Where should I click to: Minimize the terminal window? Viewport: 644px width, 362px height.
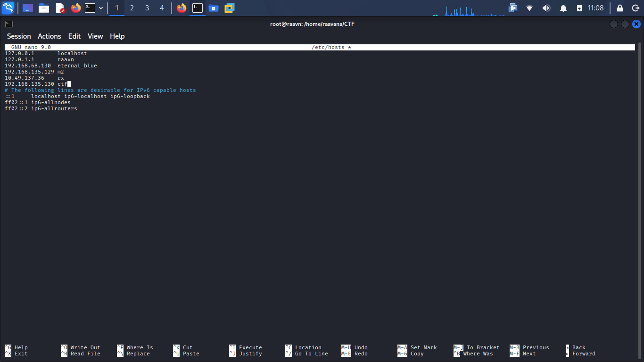click(x=614, y=24)
